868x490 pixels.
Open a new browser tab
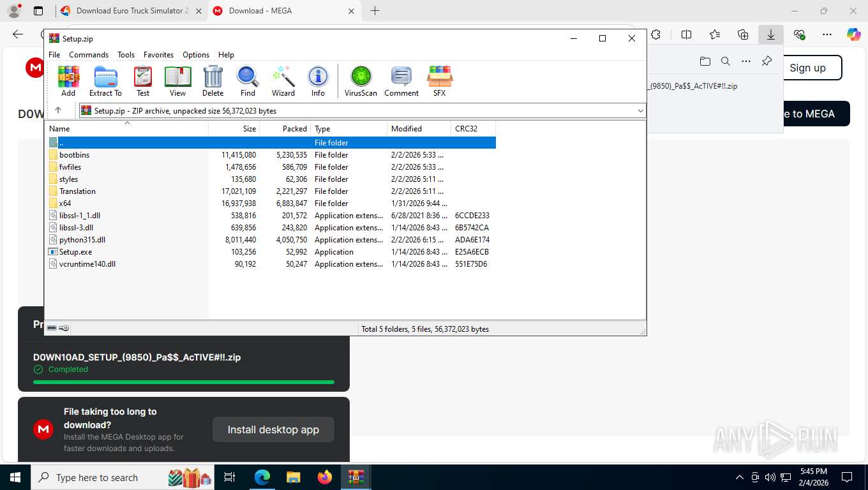click(x=375, y=11)
